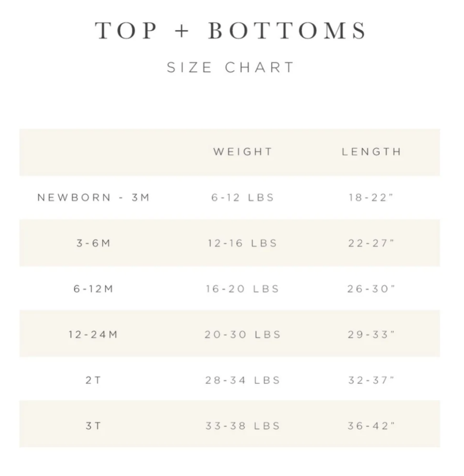
Task: Click the 18-22" length value
Action: (371, 197)
